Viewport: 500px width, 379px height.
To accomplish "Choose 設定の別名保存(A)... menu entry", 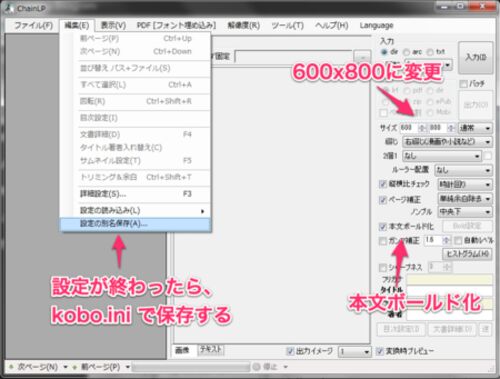I will [135, 224].
